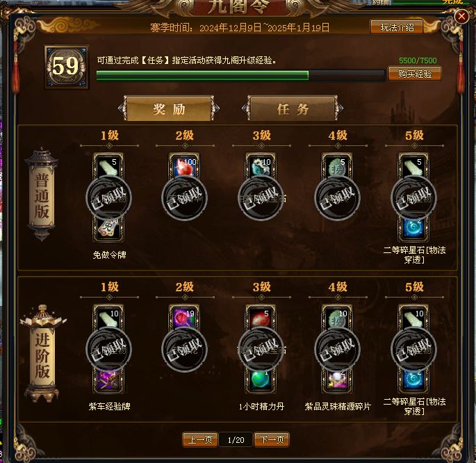Click the 普通版 lantern banner
This screenshot has width=476, height=463.
(42, 195)
